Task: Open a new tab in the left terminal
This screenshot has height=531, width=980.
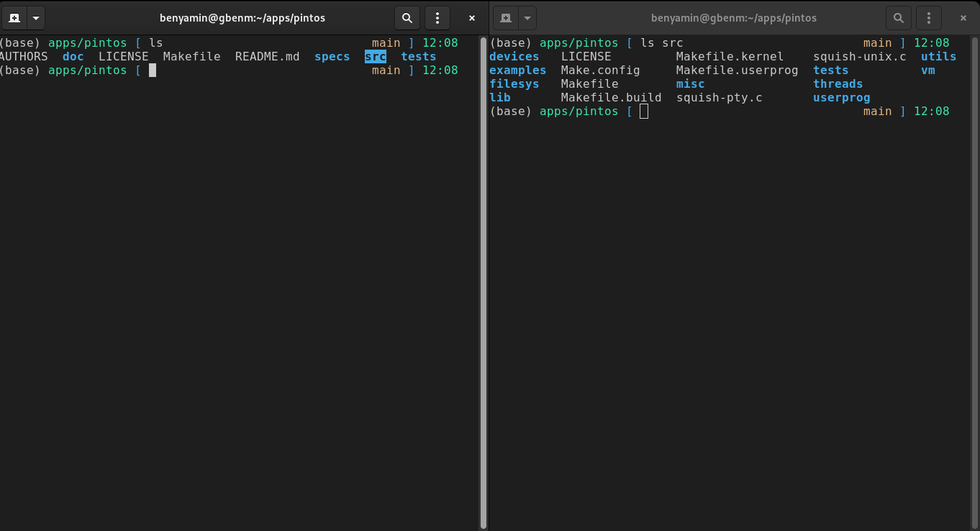Action: [14, 18]
